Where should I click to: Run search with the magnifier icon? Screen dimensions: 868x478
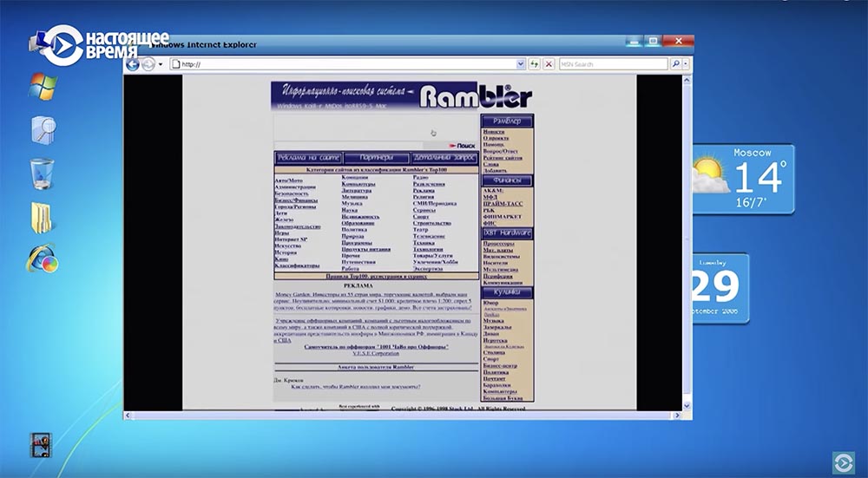(x=675, y=64)
